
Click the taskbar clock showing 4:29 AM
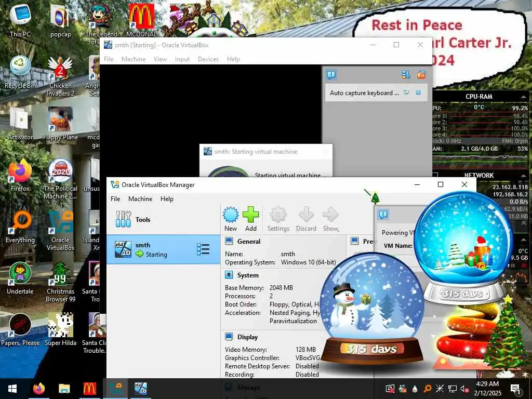click(x=487, y=389)
